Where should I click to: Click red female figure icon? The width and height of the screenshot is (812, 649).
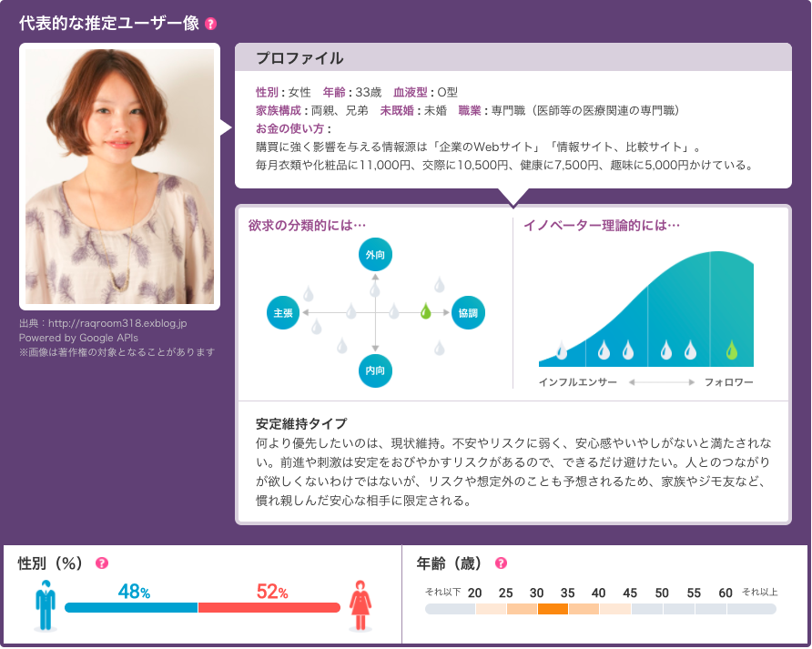[360, 605]
